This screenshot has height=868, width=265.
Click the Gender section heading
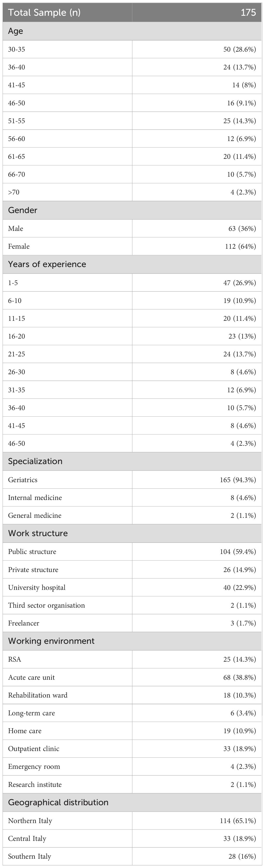[x=22, y=210]
